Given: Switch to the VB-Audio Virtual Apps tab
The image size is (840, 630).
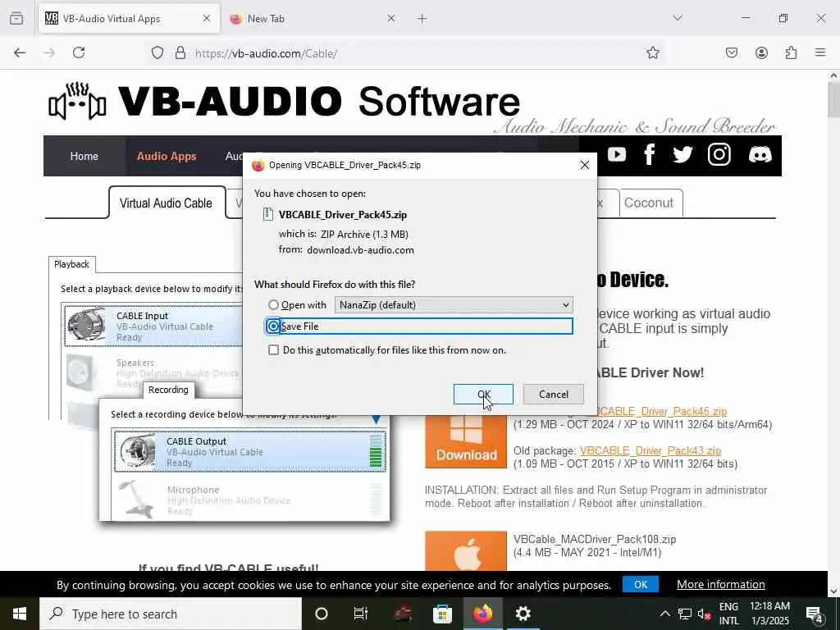Looking at the screenshot, I should tap(129, 19).
